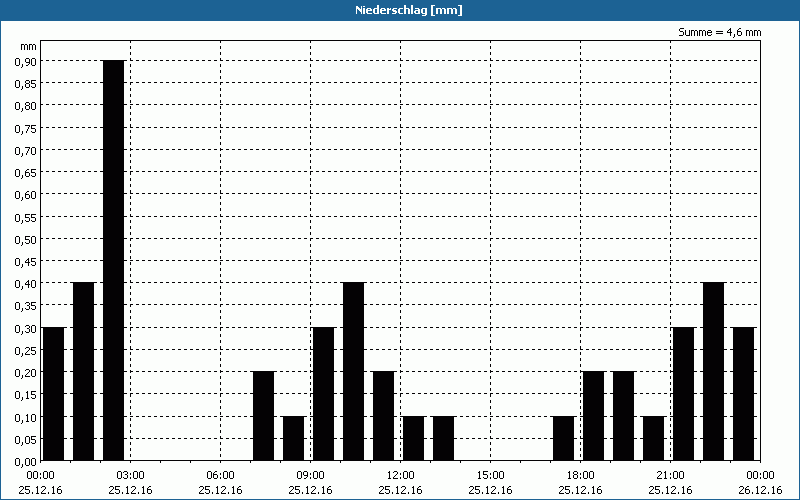Screen dimensions: 800x500
Task: Click the 0,05 y-axis label
Action: click(26, 440)
